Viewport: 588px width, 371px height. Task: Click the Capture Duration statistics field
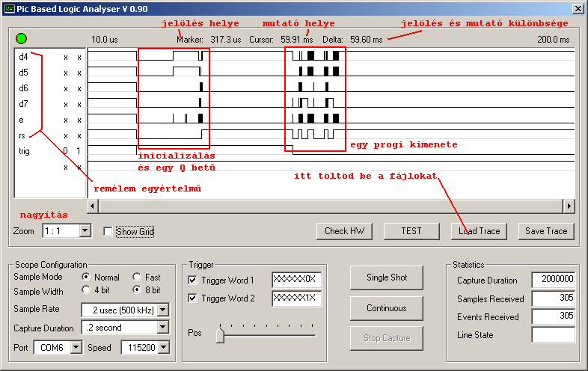coord(553,280)
